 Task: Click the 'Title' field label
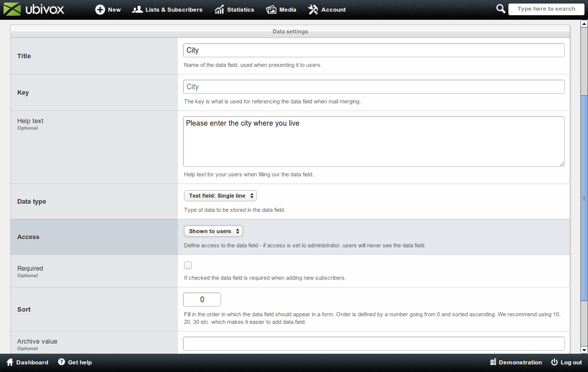click(x=24, y=56)
